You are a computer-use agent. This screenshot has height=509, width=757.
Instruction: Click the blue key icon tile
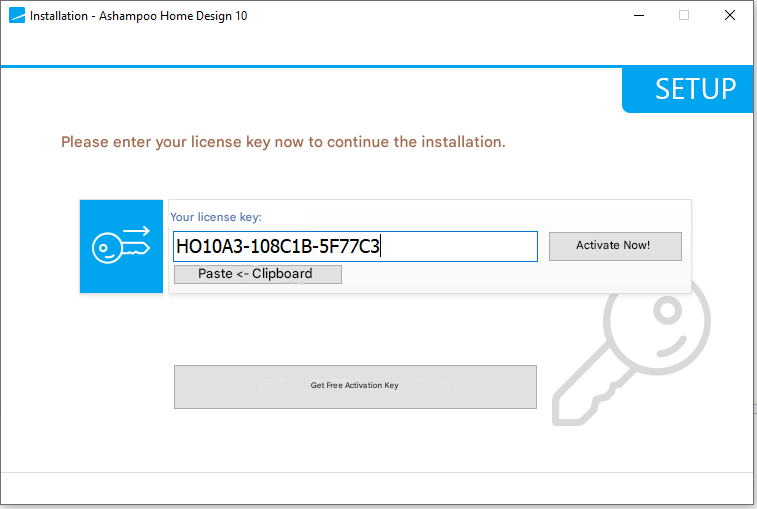[121, 246]
